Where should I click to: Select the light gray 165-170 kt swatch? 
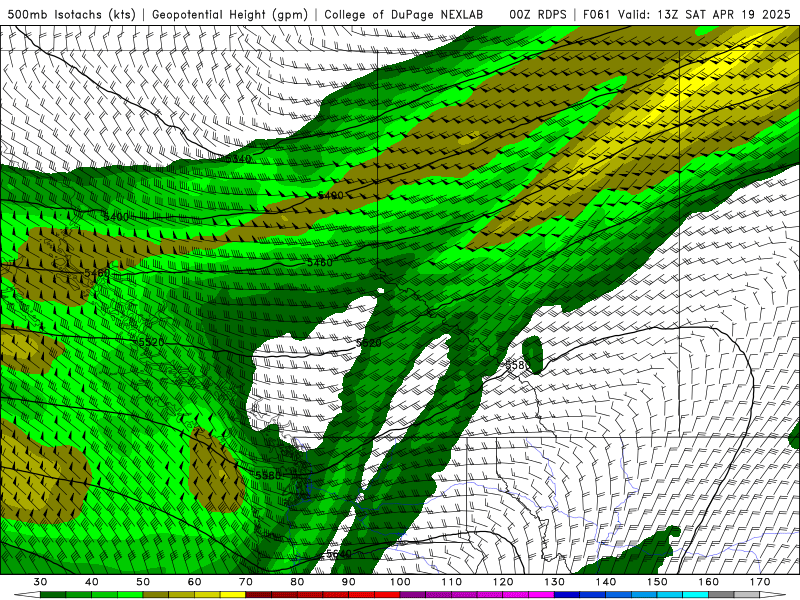coord(747,595)
